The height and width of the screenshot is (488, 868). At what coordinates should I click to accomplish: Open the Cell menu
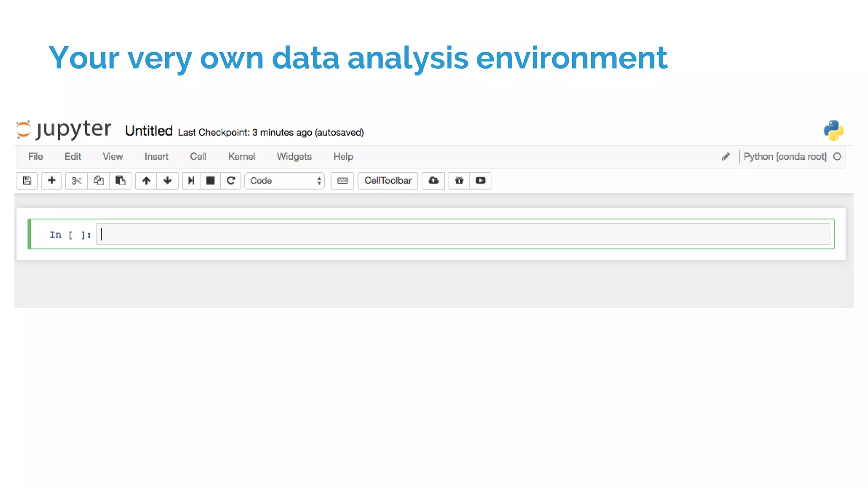(198, 157)
